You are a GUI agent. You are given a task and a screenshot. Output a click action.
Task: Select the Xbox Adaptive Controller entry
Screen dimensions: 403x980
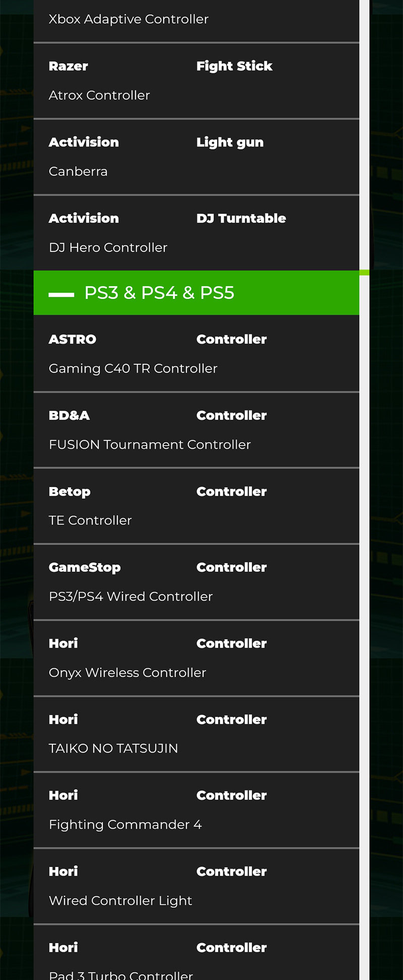pyautogui.click(x=128, y=19)
